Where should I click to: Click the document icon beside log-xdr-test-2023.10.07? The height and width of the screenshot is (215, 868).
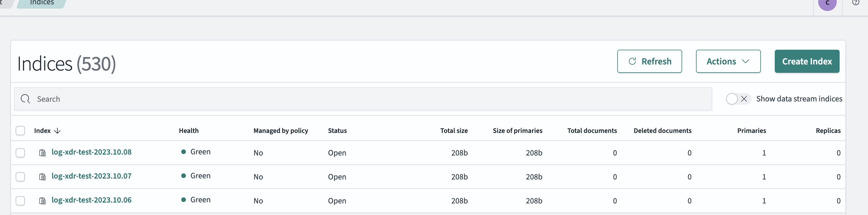43,177
